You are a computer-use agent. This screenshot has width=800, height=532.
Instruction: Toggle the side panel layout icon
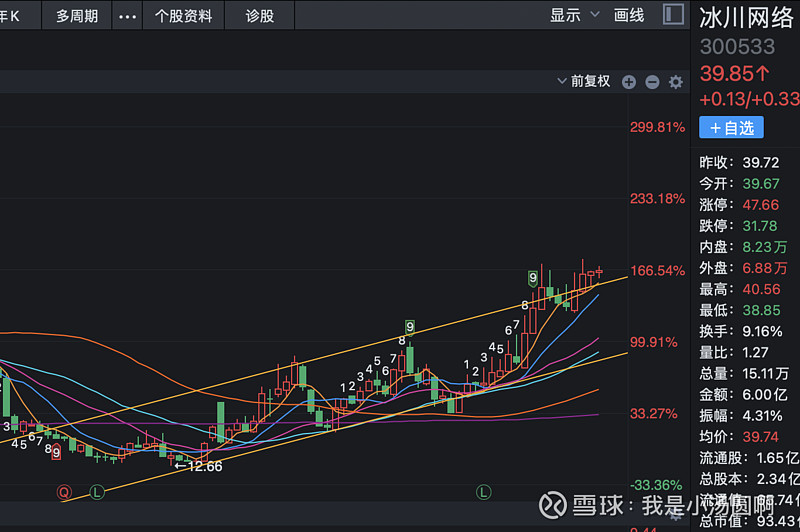(673, 14)
